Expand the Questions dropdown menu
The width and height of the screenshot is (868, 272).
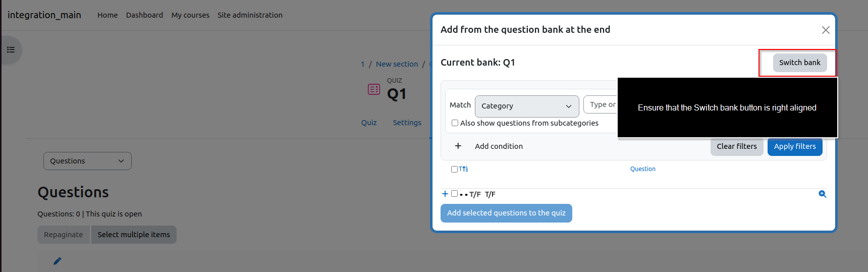(87, 161)
